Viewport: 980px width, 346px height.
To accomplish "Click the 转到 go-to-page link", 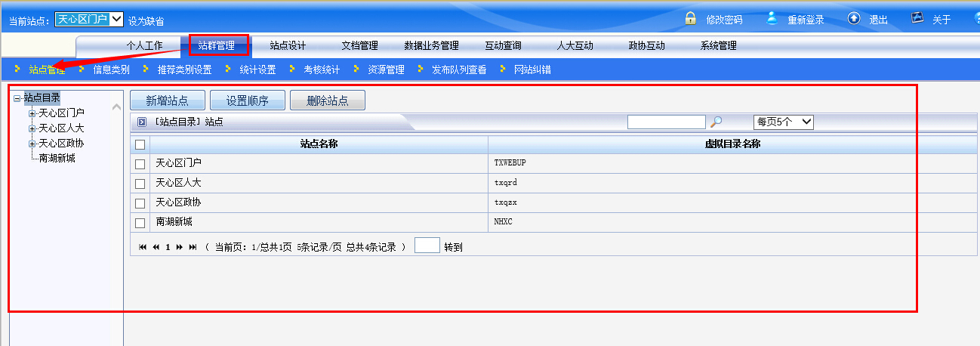I will pyautogui.click(x=453, y=247).
